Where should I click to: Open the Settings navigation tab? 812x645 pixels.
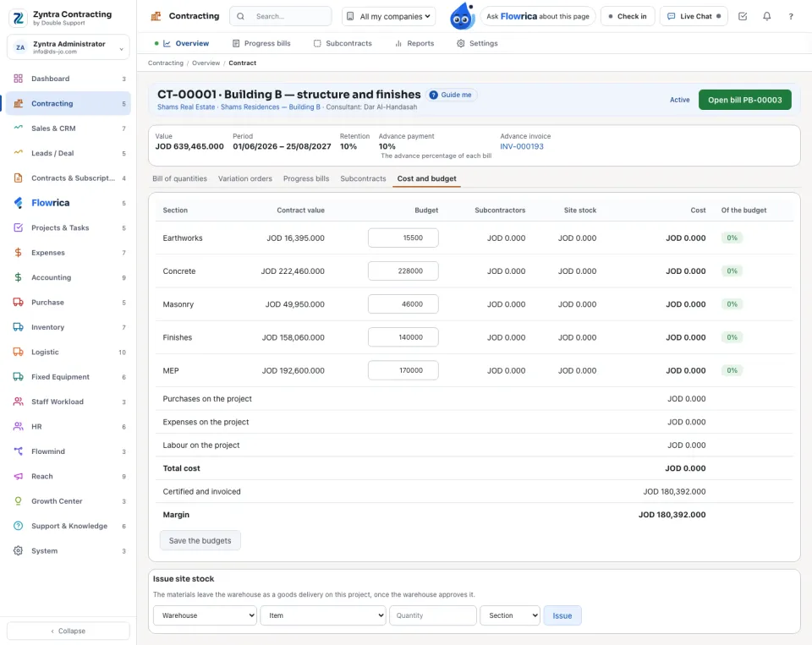point(477,43)
